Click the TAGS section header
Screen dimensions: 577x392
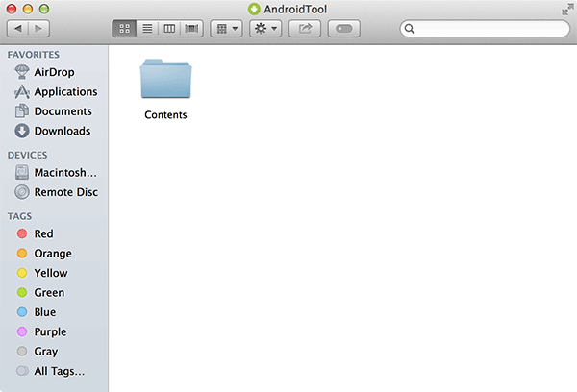click(19, 216)
